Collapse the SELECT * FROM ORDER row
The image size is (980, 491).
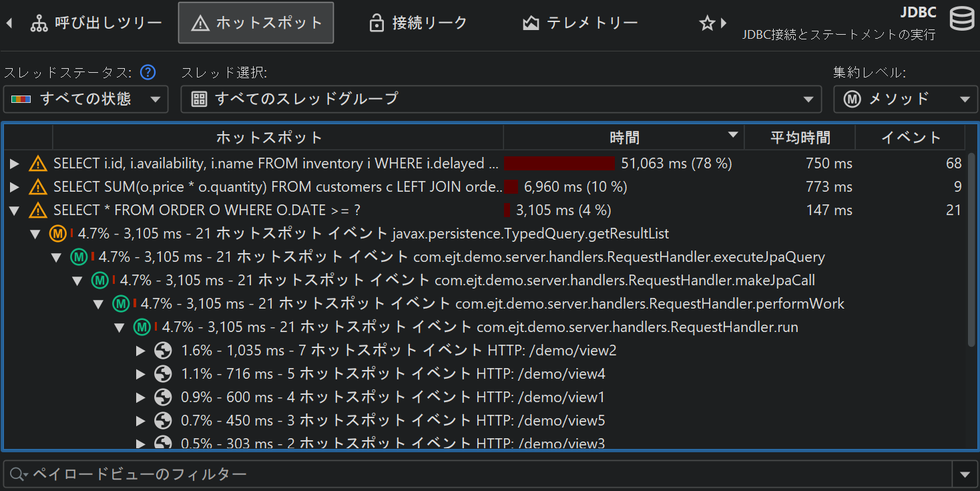[x=15, y=210]
